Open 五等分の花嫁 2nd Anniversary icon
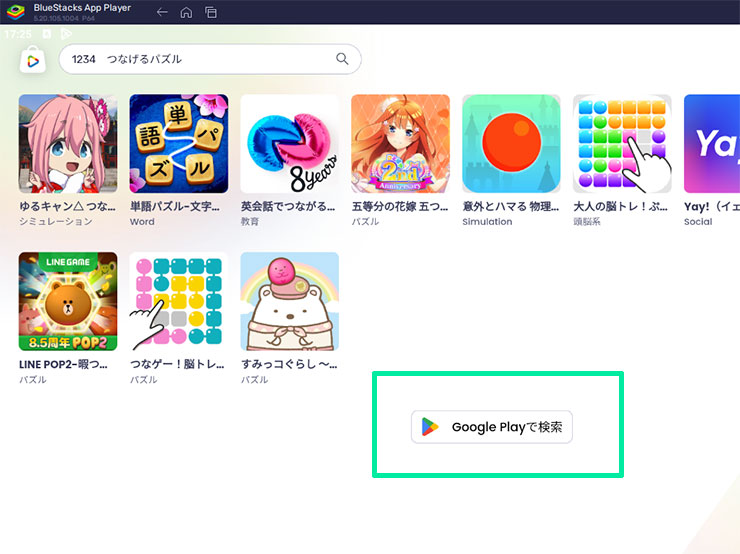 401,143
